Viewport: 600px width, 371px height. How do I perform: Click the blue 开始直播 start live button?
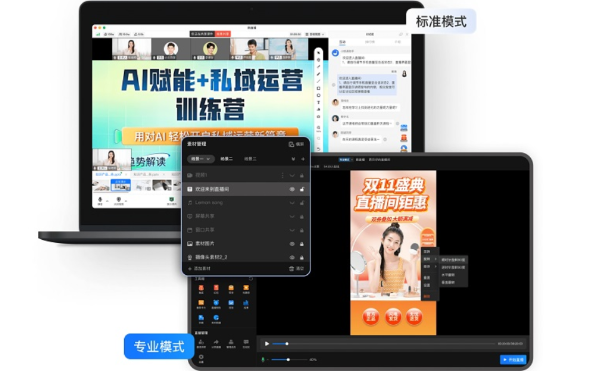coord(513,360)
